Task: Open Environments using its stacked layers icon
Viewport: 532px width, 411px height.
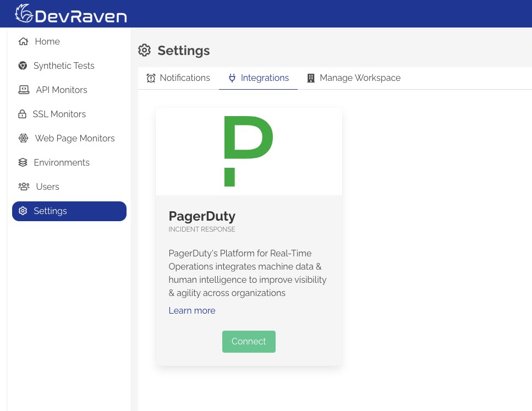Action: [x=23, y=162]
